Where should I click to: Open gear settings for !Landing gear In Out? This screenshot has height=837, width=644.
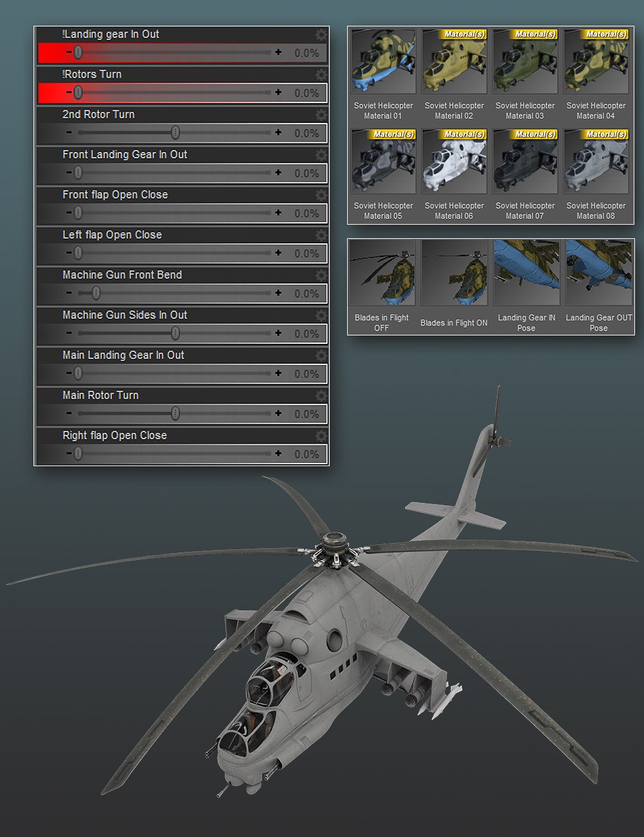(320, 35)
